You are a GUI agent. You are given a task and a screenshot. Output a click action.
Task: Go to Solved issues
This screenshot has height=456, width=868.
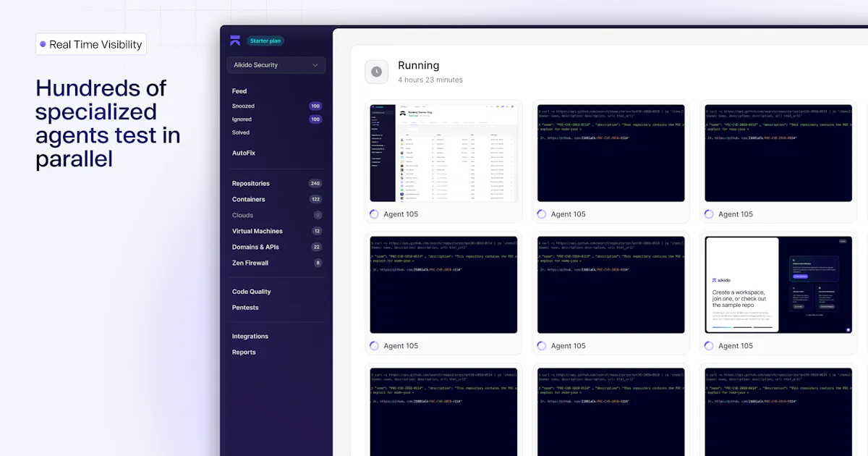(x=241, y=132)
